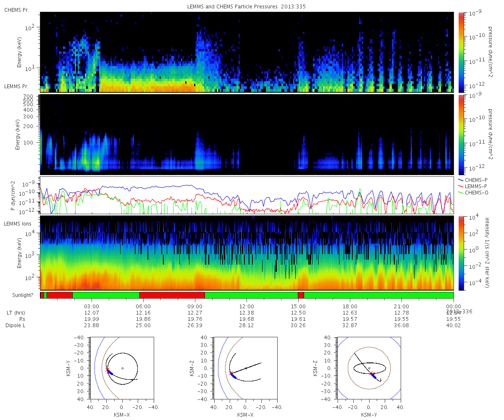
Task: Click the CHEMS-P blue legend entry
Action: [472, 180]
